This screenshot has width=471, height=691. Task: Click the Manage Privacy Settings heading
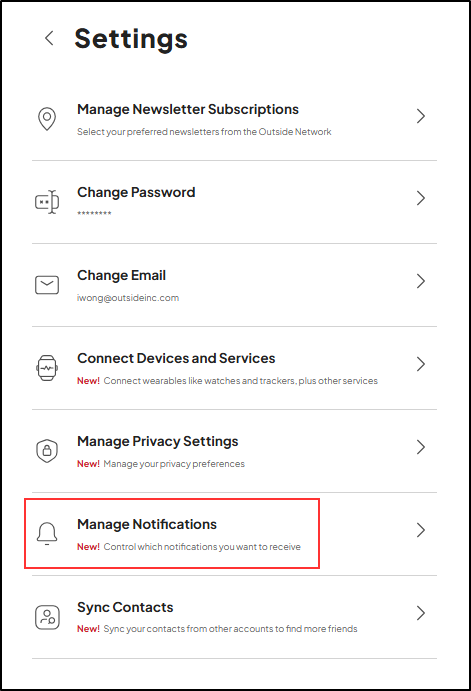(158, 442)
